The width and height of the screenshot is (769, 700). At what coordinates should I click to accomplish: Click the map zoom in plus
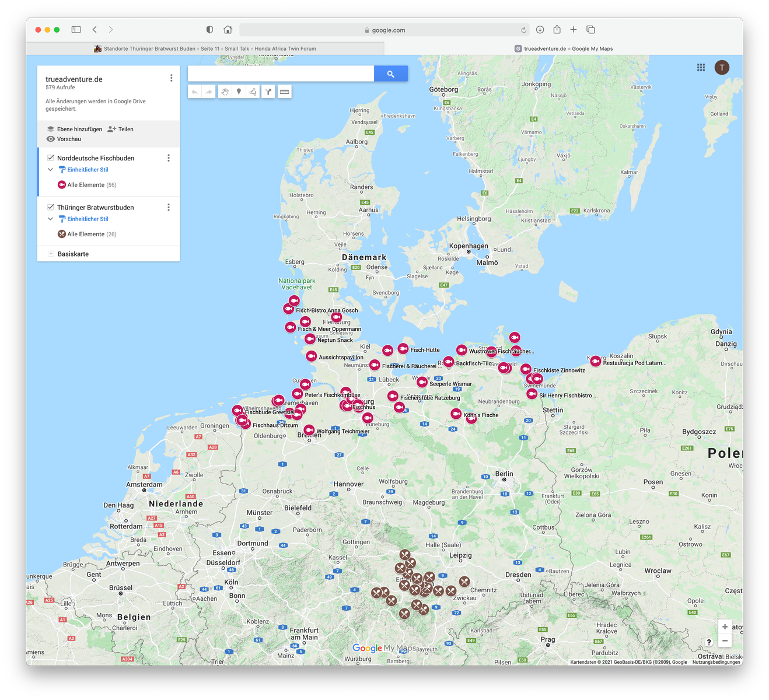click(x=725, y=626)
